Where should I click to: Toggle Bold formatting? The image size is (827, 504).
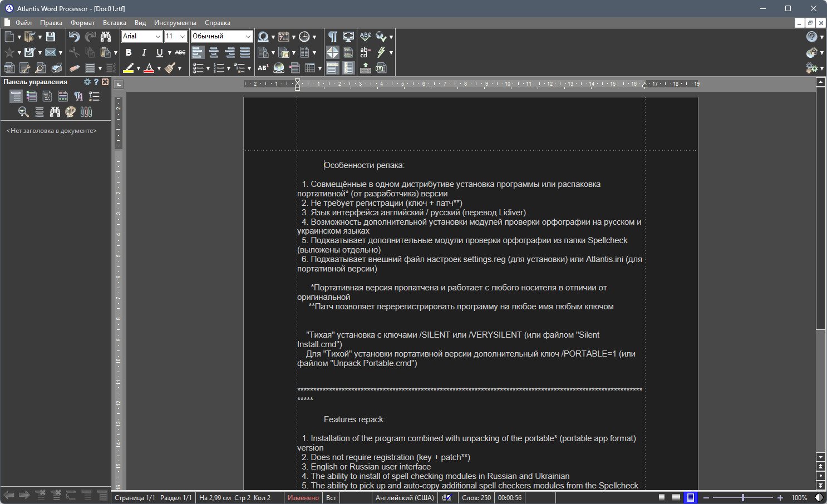(x=129, y=52)
